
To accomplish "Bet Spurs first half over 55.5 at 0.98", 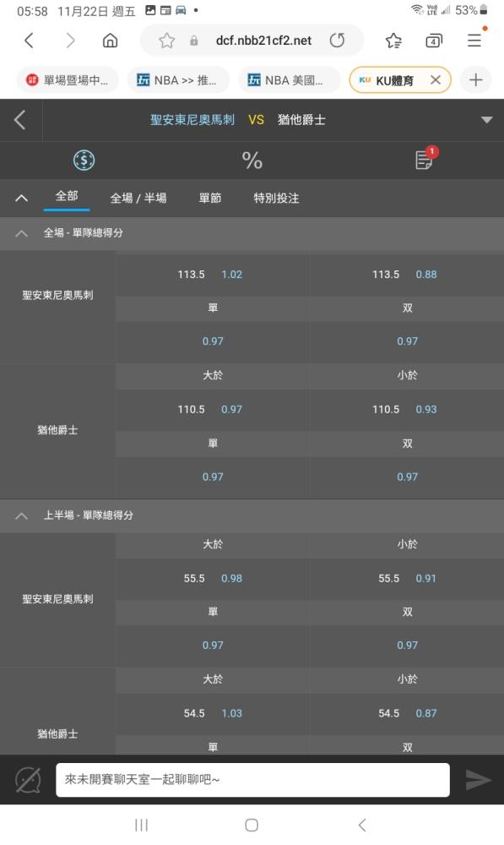I will pos(212,578).
